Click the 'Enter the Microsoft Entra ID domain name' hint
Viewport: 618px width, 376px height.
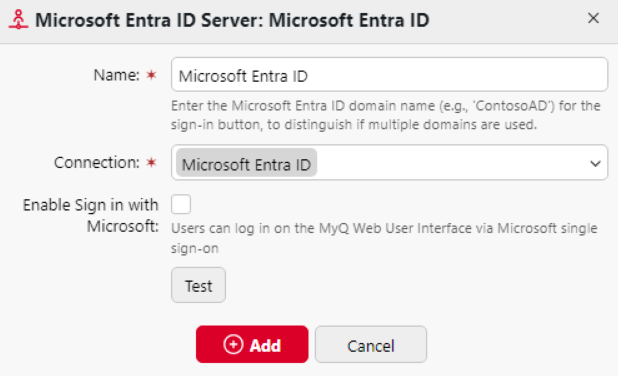tap(385, 115)
